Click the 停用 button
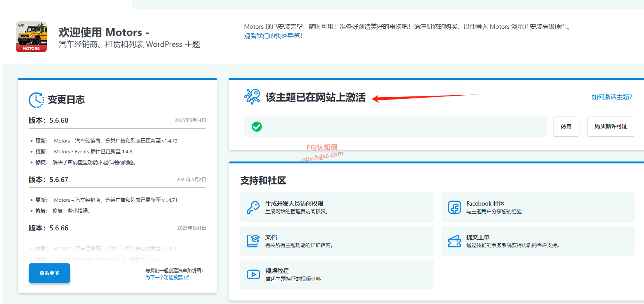 566,127
